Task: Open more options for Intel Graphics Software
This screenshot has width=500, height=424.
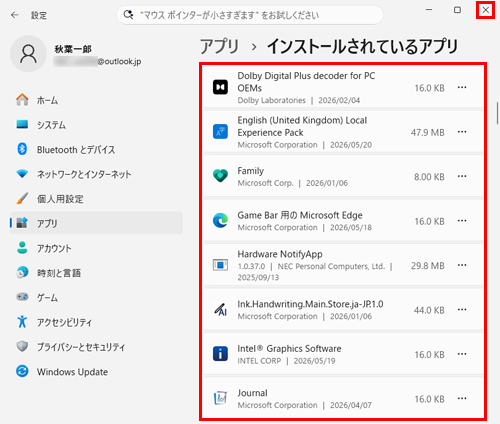Action: (x=462, y=354)
